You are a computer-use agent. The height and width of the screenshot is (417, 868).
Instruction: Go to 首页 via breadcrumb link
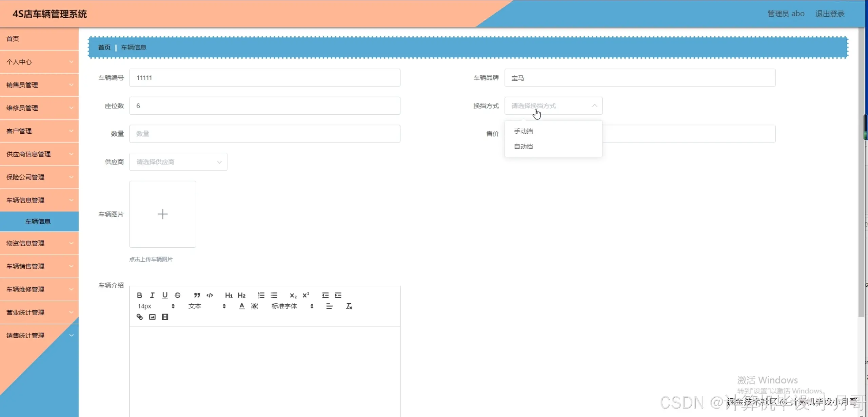[104, 48]
